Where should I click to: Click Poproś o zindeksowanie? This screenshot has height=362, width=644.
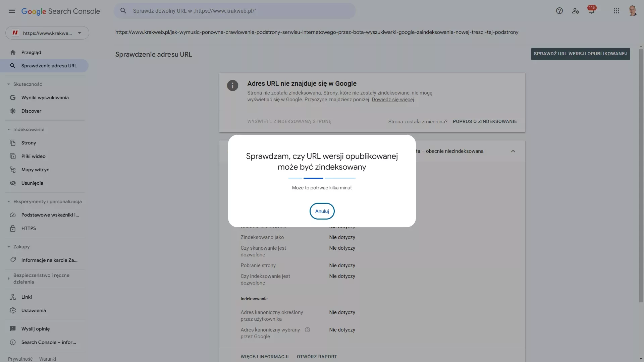pyautogui.click(x=485, y=121)
